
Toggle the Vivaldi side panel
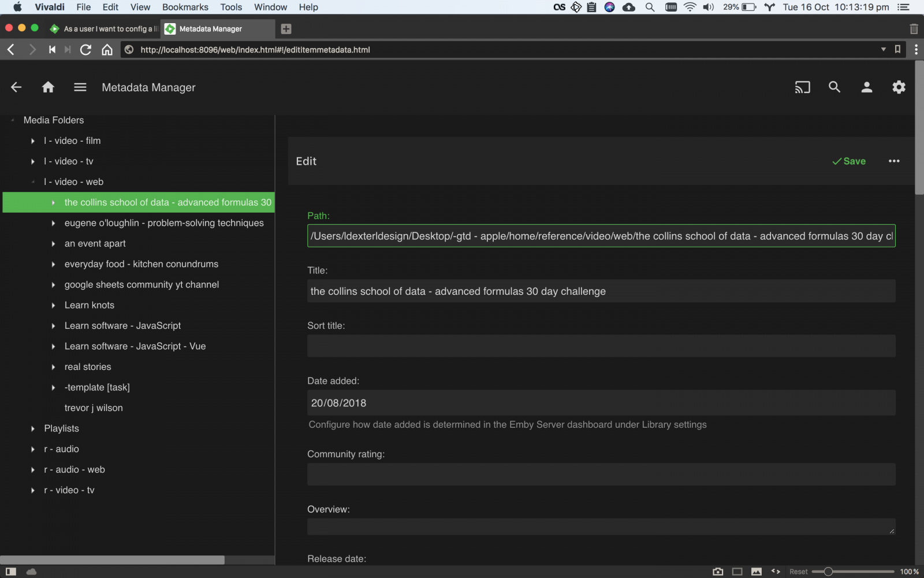pyautogui.click(x=11, y=572)
